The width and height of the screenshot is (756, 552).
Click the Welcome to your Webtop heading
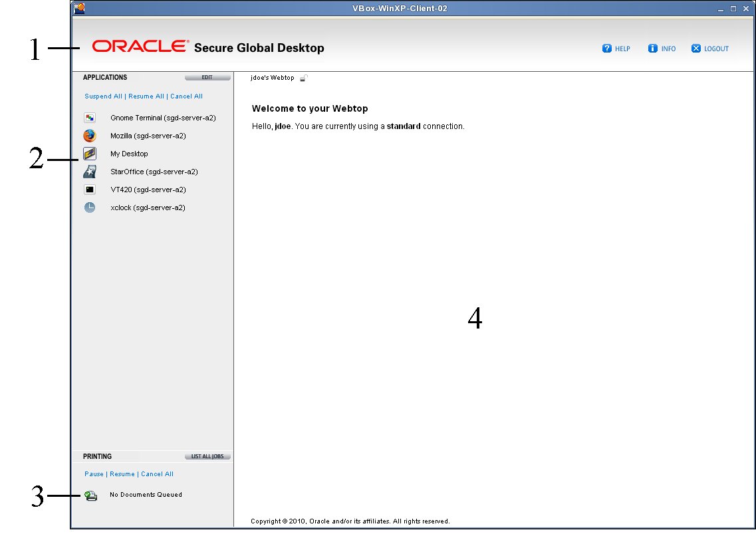click(310, 108)
